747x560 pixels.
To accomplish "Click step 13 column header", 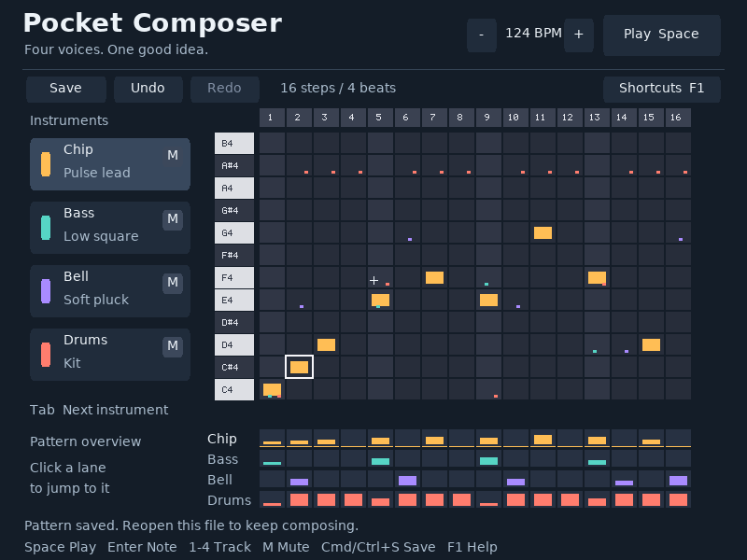I will click(597, 118).
